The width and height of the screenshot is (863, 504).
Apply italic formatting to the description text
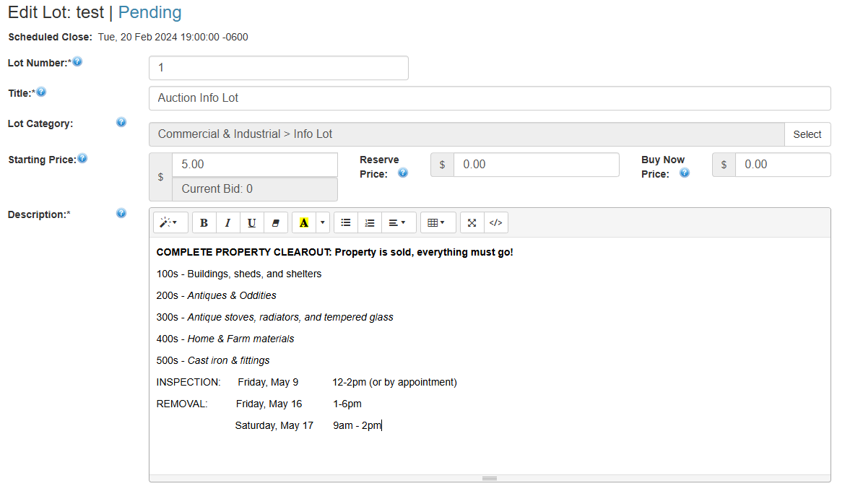[227, 222]
